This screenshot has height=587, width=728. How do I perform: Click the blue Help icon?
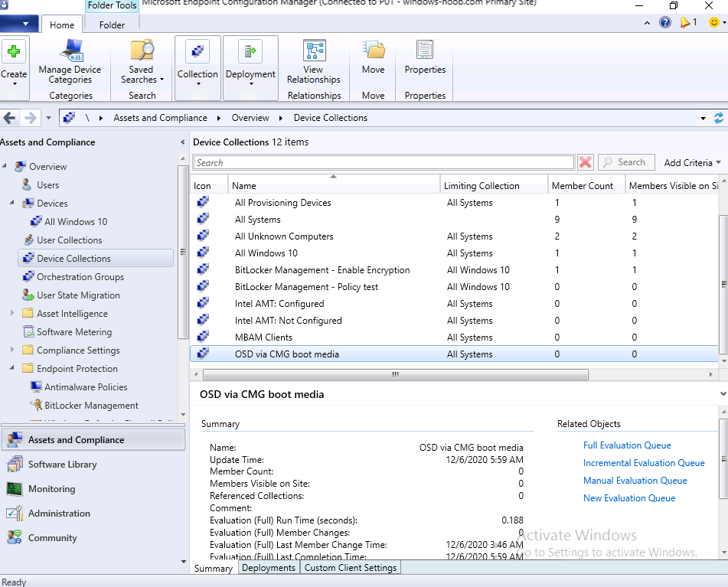(665, 22)
